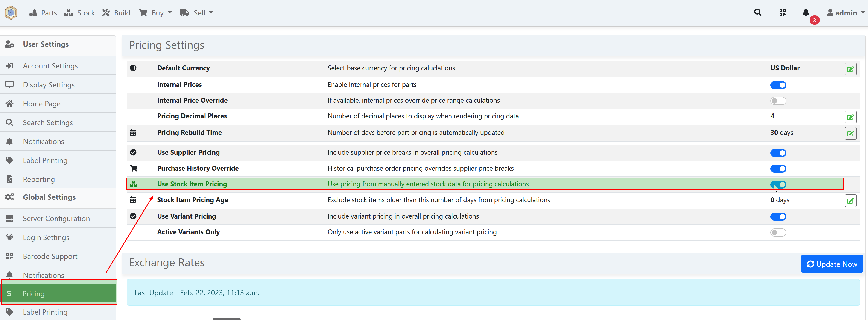This screenshot has width=868, height=320.
Task: Edit the Stock Item Pricing Age days
Action: [x=850, y=201]
